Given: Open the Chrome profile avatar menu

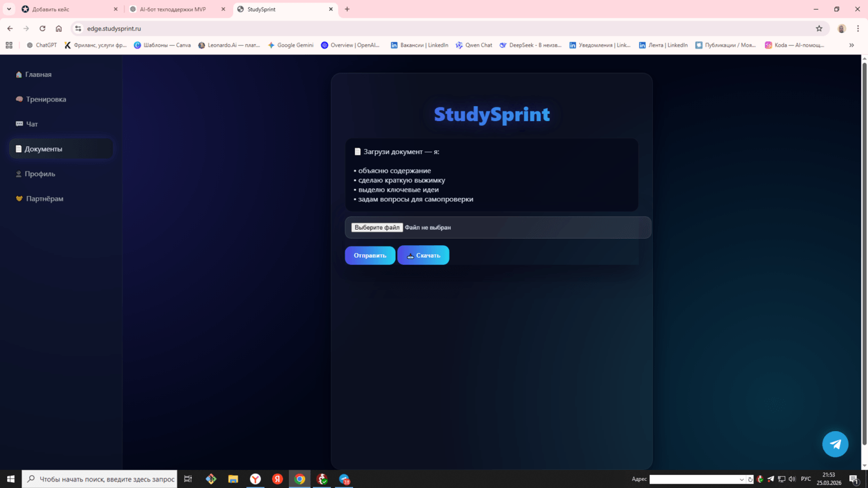Looking at the screenshot, I should point(841,28).
